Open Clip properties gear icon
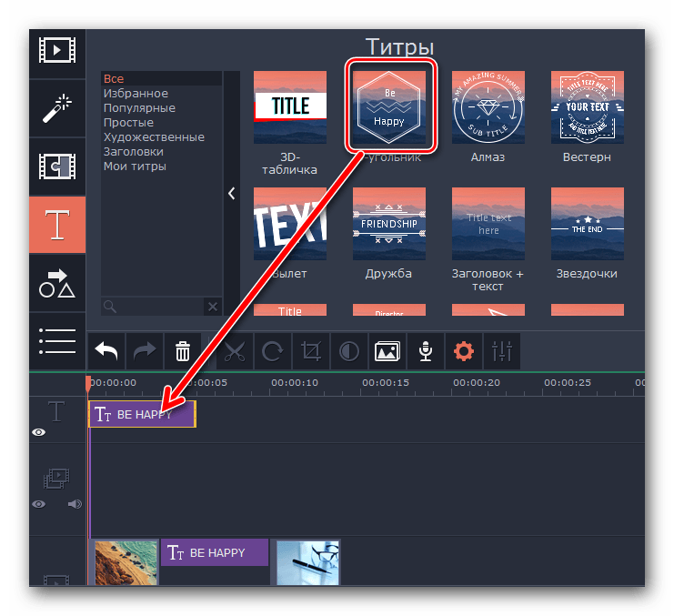 pos(463,351)
